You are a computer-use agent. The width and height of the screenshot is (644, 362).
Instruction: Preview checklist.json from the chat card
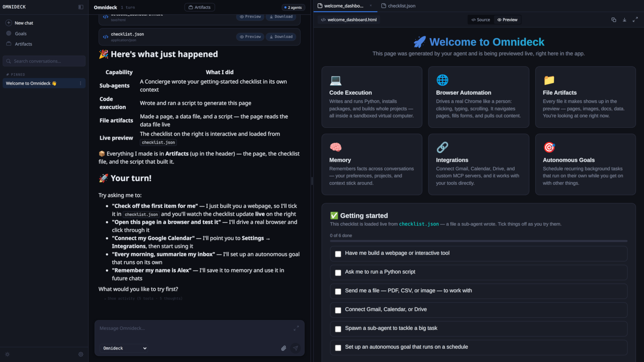250,37
